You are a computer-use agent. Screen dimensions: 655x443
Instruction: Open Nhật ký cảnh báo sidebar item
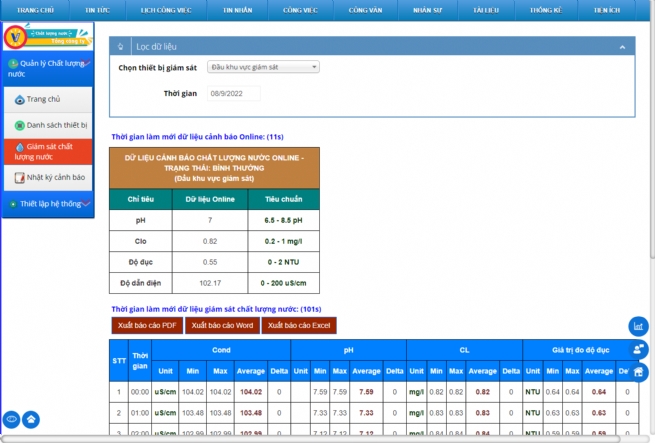coord(55,177)
